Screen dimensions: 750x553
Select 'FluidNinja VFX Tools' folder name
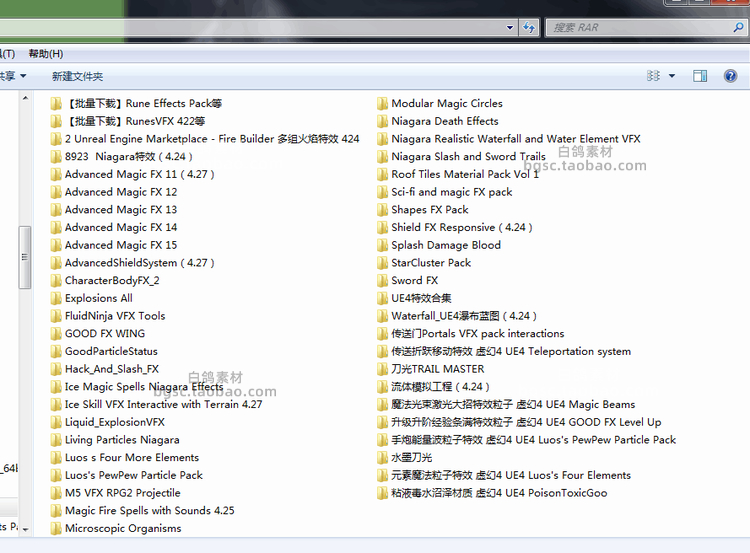[115, 316]
